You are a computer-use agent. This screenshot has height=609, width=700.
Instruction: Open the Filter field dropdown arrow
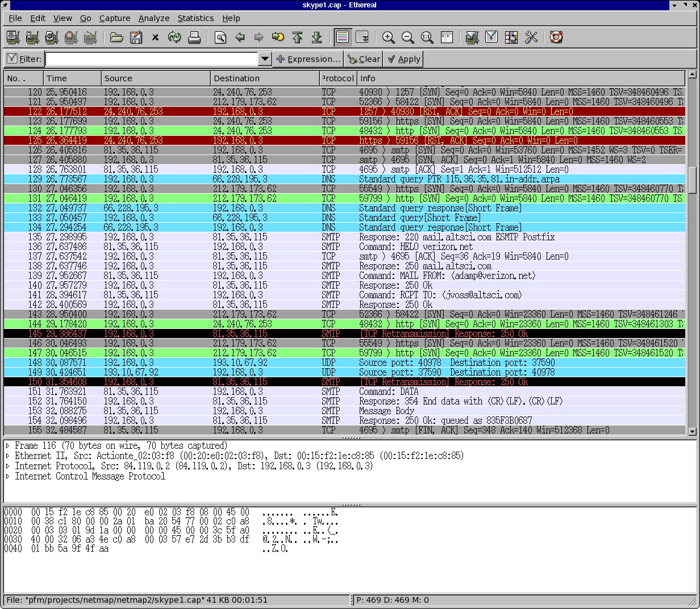[264, 59]
